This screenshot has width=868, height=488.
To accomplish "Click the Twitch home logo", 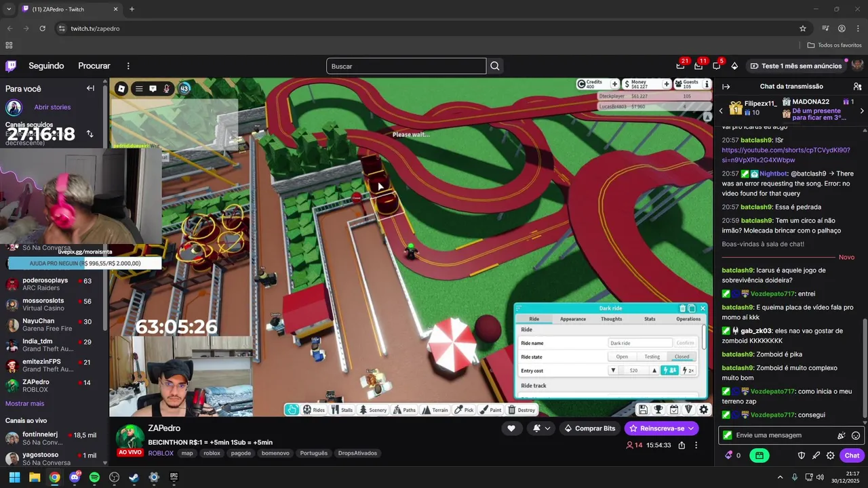I will (11, 66).
